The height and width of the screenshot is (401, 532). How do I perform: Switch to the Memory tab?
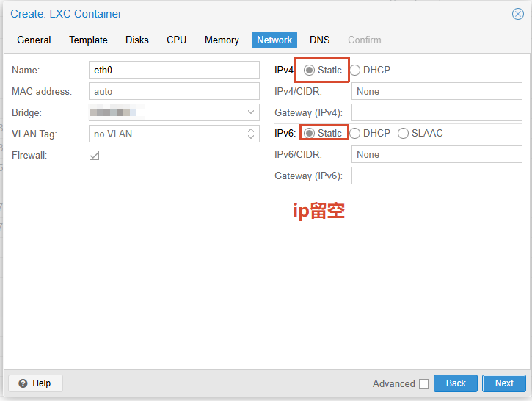coord(222,40)
